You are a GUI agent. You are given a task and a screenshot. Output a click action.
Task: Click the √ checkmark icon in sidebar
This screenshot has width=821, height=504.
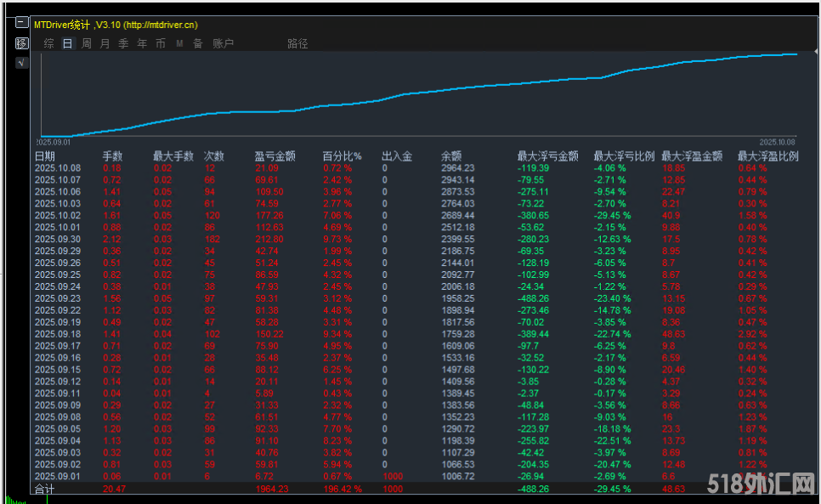pos(21,61)
